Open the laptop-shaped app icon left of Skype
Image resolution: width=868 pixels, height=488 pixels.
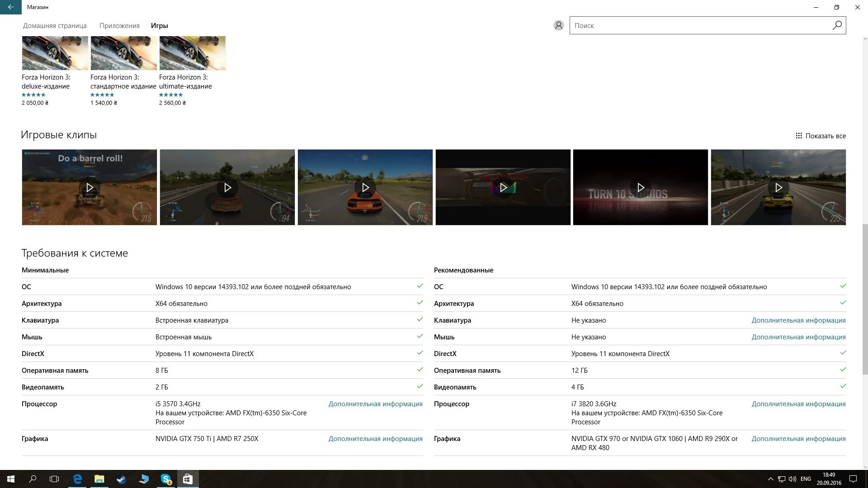pos(144,479)
